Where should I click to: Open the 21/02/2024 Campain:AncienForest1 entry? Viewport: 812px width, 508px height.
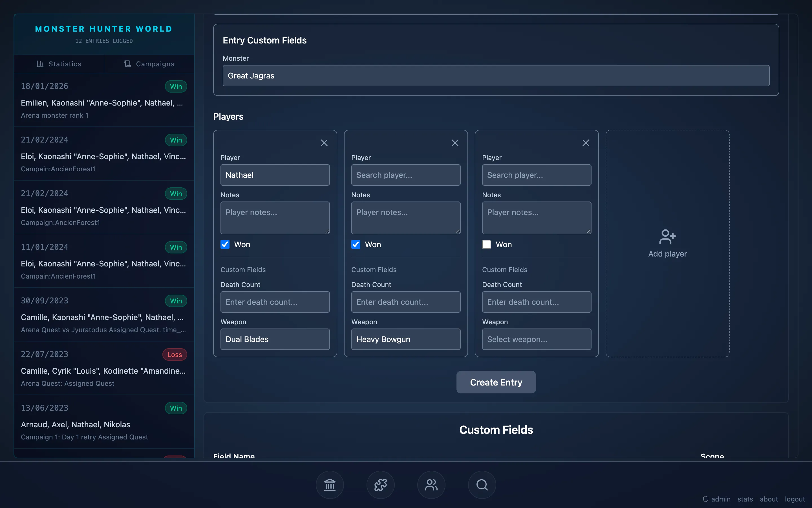104,154
